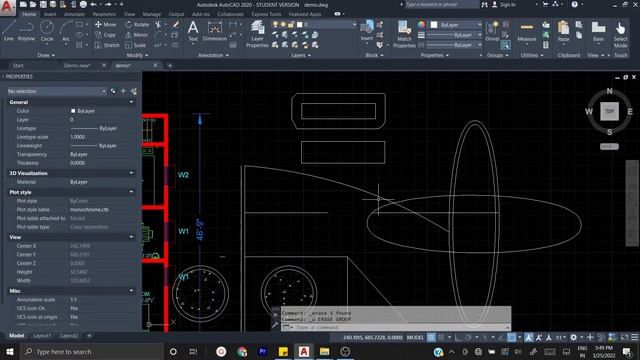Open Layer Properties manager
Image resolution: width=640 pixels, height=360 pixels.
(257, 34)
